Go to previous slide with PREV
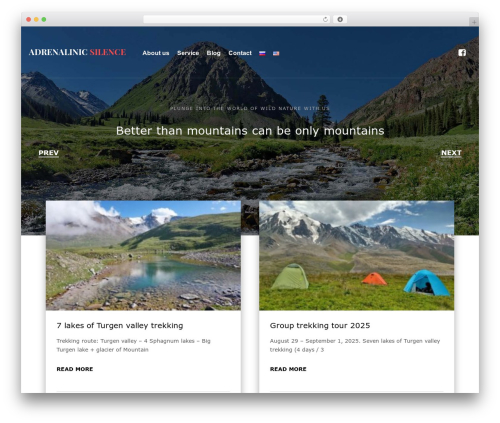This screenshot has width=500, height=423. pyautogui.click(x=49, y=153)
